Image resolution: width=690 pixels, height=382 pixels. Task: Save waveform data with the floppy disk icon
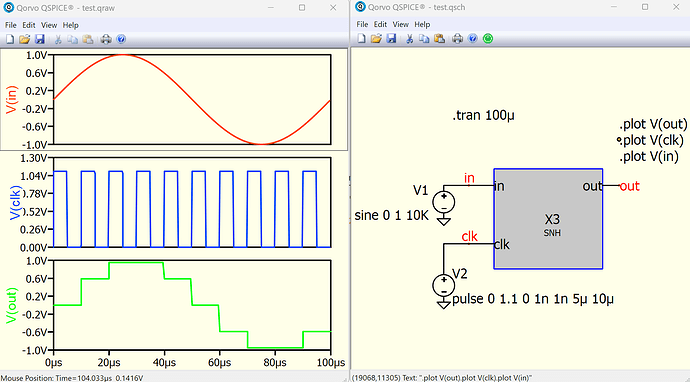[40, 39]
